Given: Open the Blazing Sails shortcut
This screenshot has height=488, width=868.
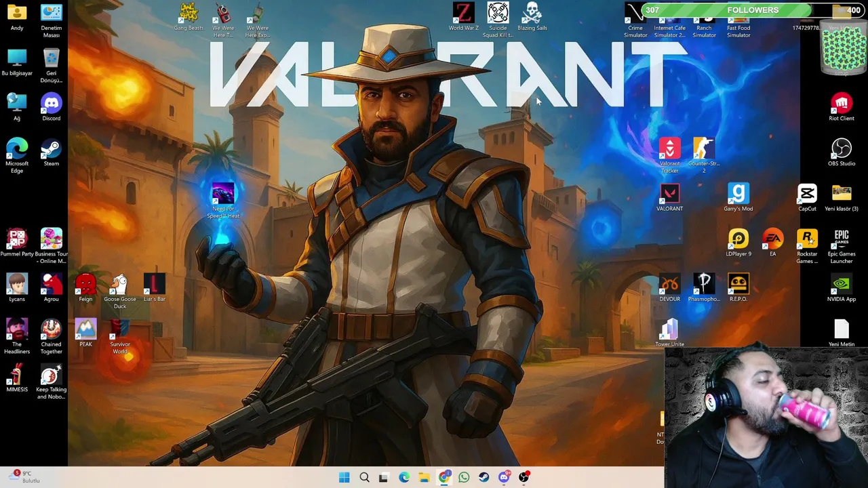Looking at the screenshot, I should (x=532, y=17).
